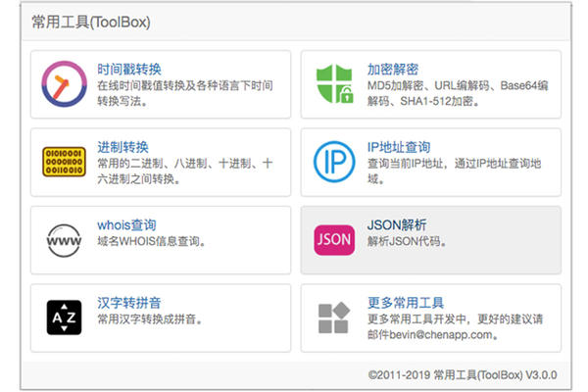Image resolution: width=588 pixels, height=392 pixels.
Task: Open the whois查询 title link
Action: tap(126, 225)
